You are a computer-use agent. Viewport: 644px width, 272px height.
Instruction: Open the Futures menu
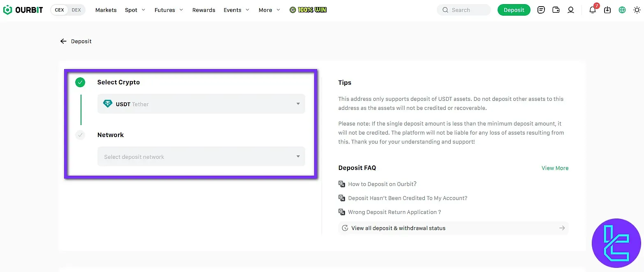click(x=164, y=9)
